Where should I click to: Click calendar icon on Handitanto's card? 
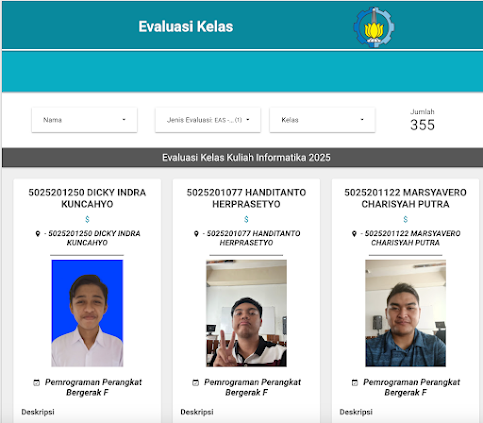coord(196,383)
